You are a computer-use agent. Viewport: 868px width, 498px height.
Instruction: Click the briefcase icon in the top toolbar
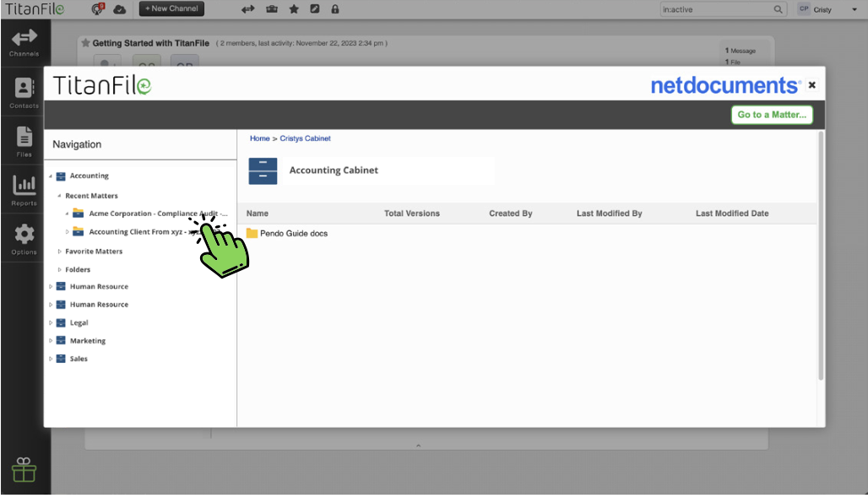(x=272, y=8)
